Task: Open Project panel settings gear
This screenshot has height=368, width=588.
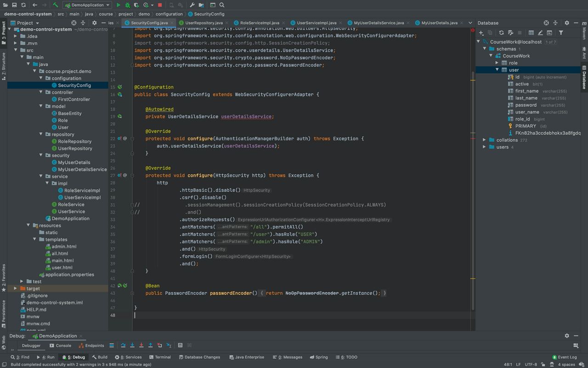Action: click(x=94, y=23)
